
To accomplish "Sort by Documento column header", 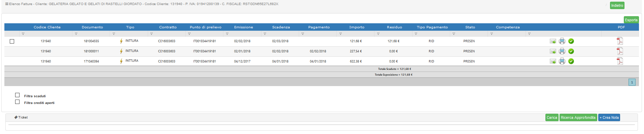I will coord(92,27).
